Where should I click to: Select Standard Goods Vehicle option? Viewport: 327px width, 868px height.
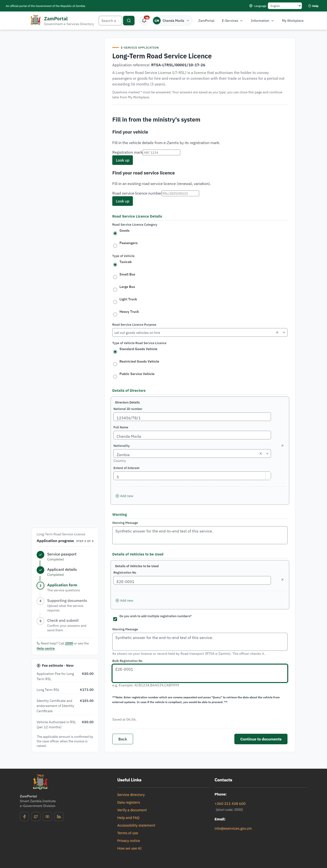(x=115, y=352)
